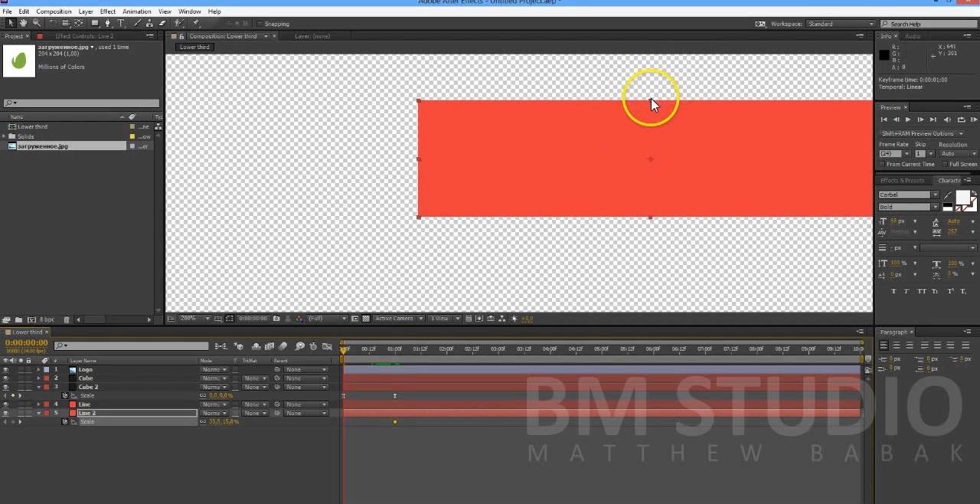980x504 pixels.
Task: Select the Horizontal Type tool
Action: tap(120, 23)
